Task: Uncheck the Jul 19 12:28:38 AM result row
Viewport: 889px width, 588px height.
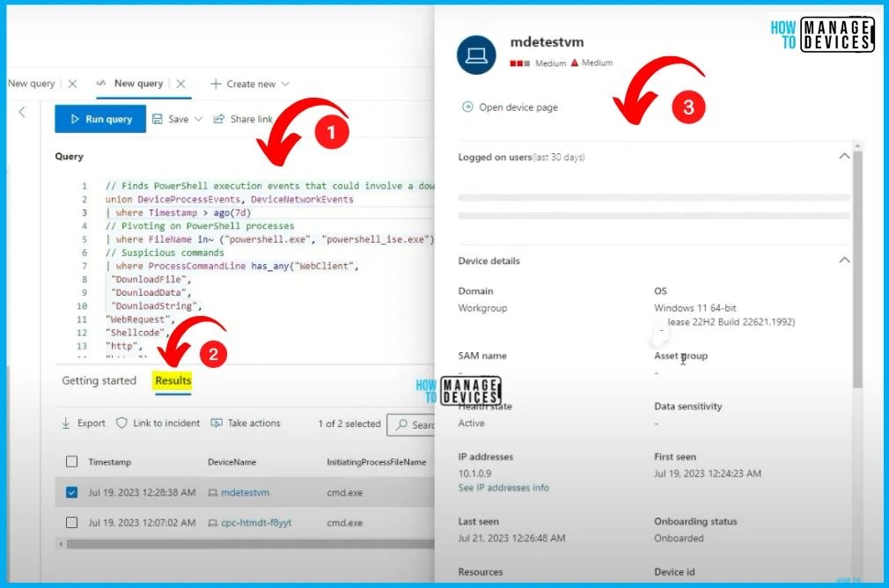Action: [72, 492]
